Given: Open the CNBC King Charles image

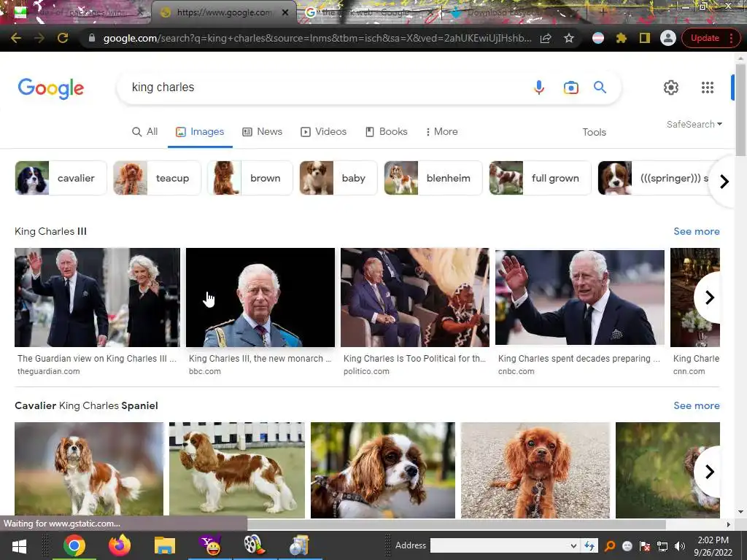Looking at the screenshot, I should 580,297.
